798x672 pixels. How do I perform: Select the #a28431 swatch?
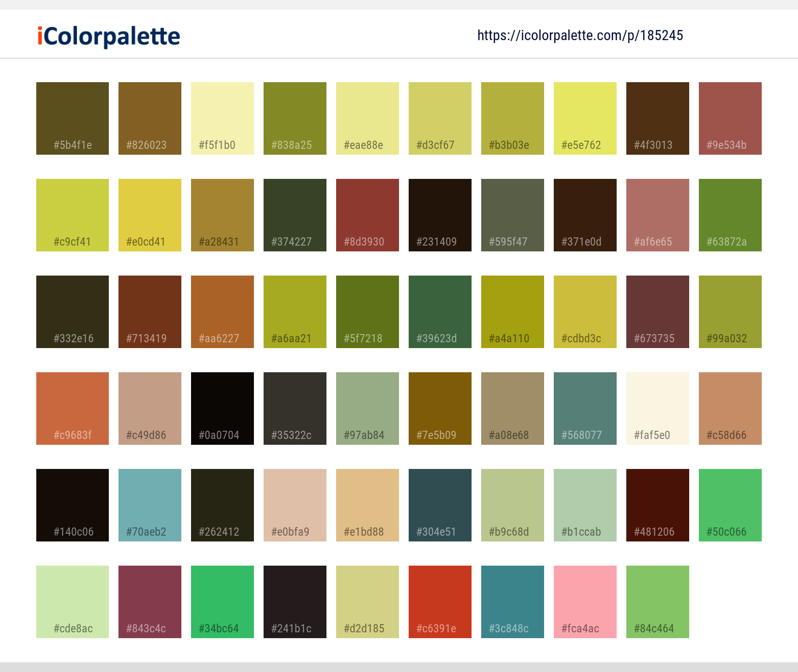pos(222,215)
